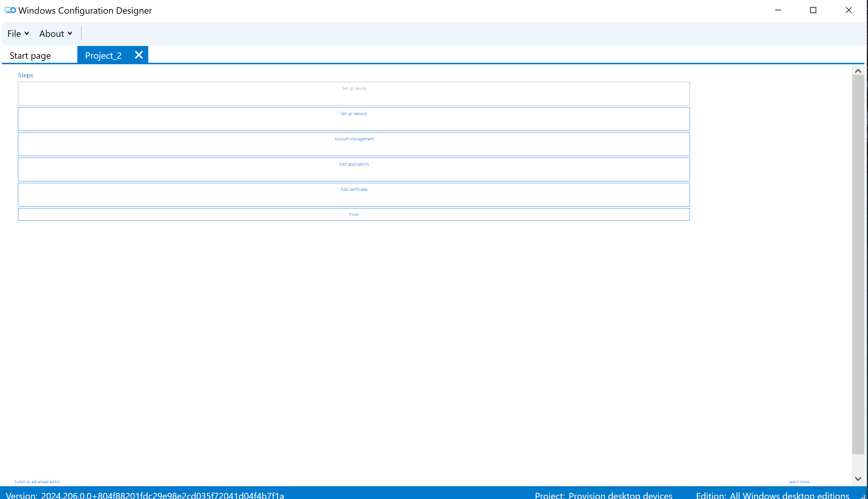Click the vertical scrollbar thumb
This screenshot has height=499, width=868.
[858, 265]
